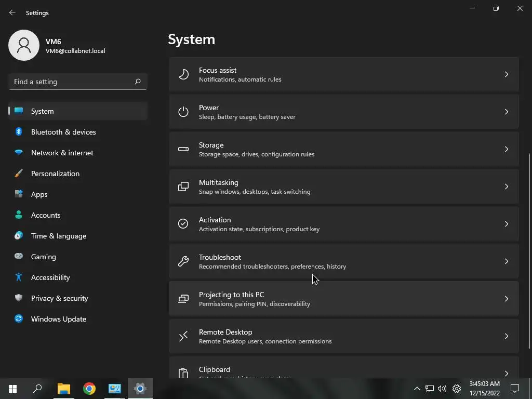Open Multitasking via its right chevron
The height and width of the screenshot is (399, 532).
pyautogui.click(x=507, y=187)
